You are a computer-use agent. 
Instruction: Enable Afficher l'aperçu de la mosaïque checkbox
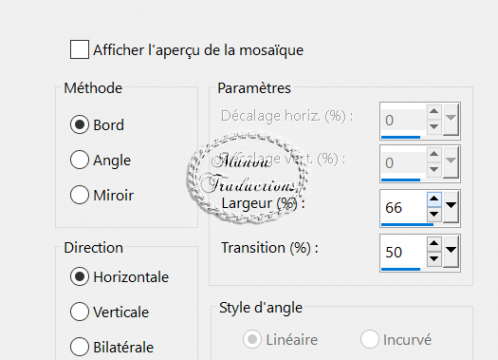(x=79, y=50)
